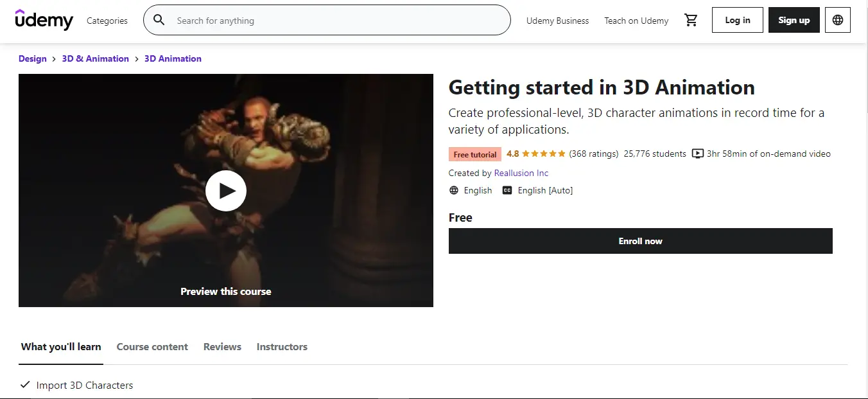
Task: Click the closed captions CC icon
Action: [x=507, y=191]
